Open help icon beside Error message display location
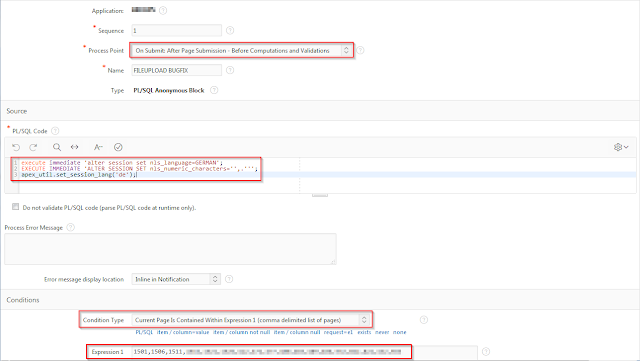Image resolution: width=640 pixels, height=361 pixels. [x=229, y=279]
